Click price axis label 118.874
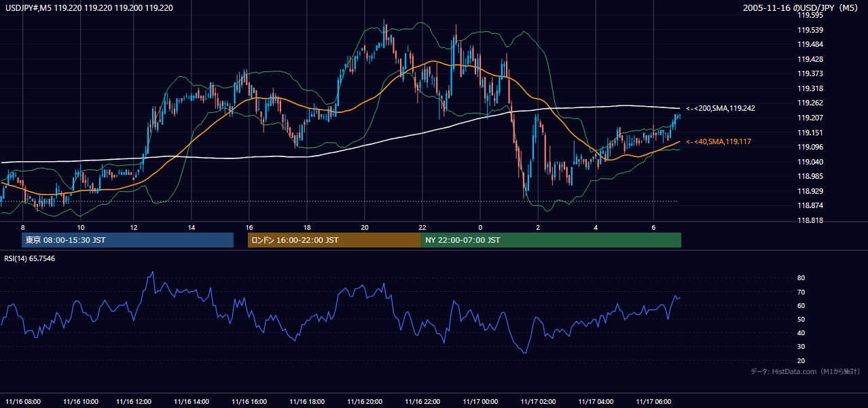The width and height of the screenshot is (868, 408). point(810,206)
